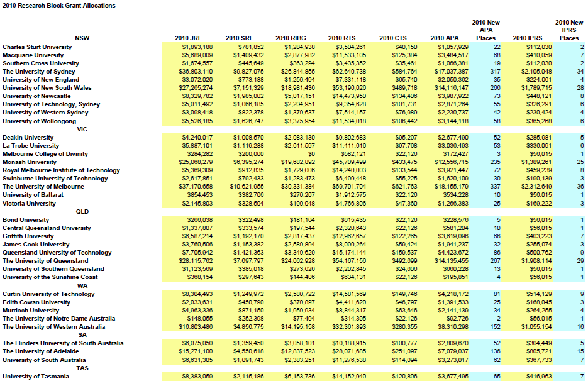This screenshot has height=386, width=588.
Task: Select 'Swinburne University of Technology' row label
Action: click(x=55, y=179)
